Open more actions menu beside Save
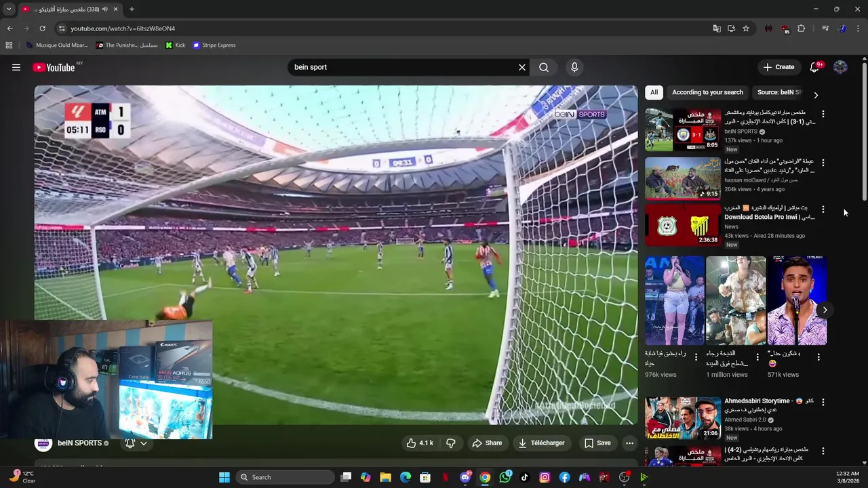Screen dimensions: 868x488 tap(629, 443)
